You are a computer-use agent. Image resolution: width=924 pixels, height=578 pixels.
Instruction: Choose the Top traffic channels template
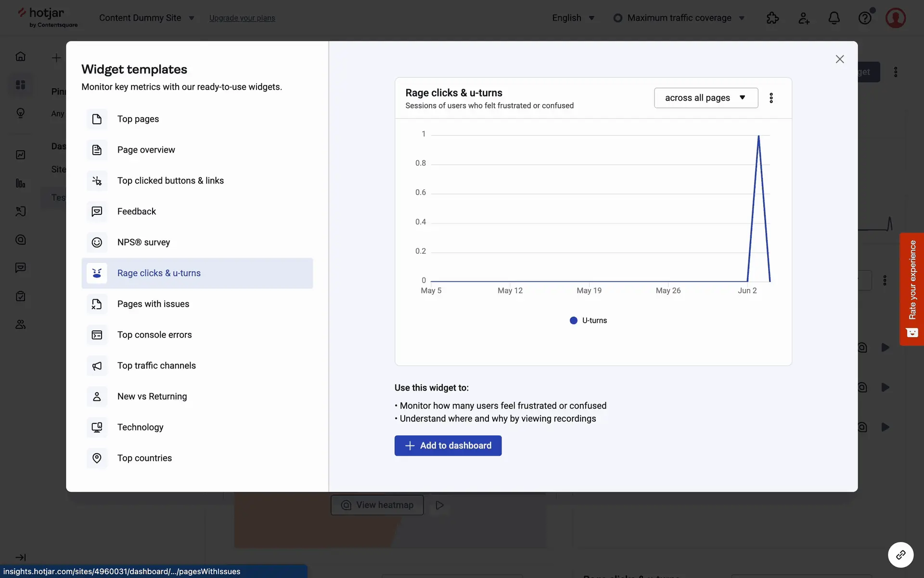click(156, 366)
